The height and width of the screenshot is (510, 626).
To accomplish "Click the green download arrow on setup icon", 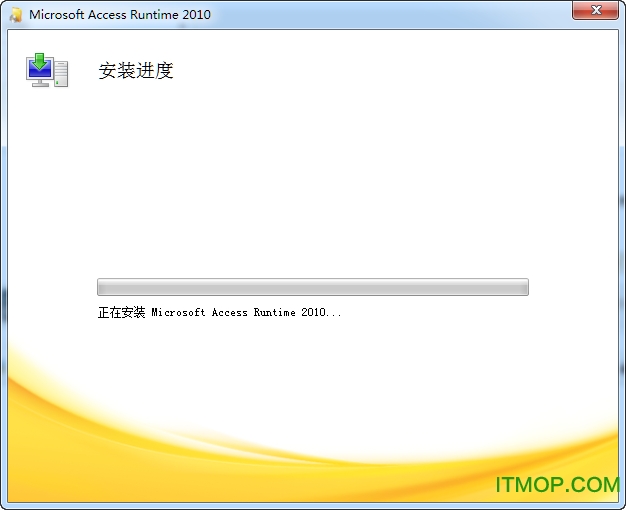I will [x=41, y=63].
